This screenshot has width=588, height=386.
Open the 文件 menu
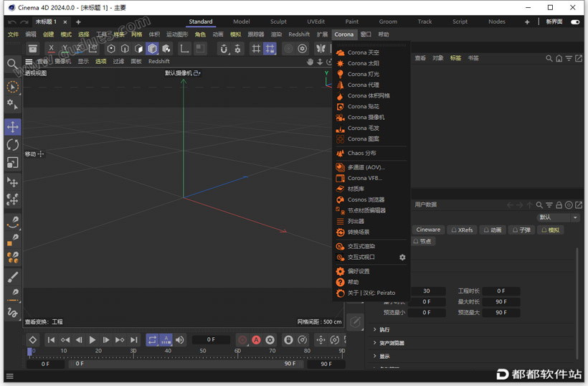(x=13, y=34)
